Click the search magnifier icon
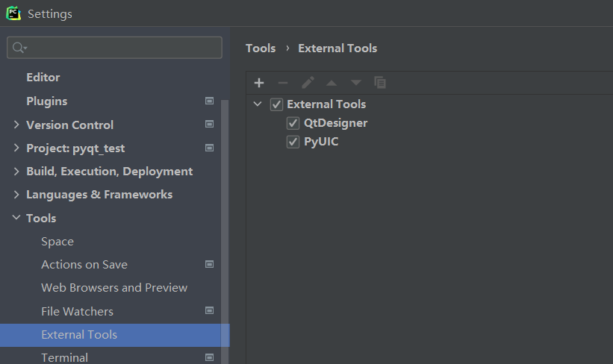The height and width of the screenshot is (364, 613). click(x=19, y=48)
